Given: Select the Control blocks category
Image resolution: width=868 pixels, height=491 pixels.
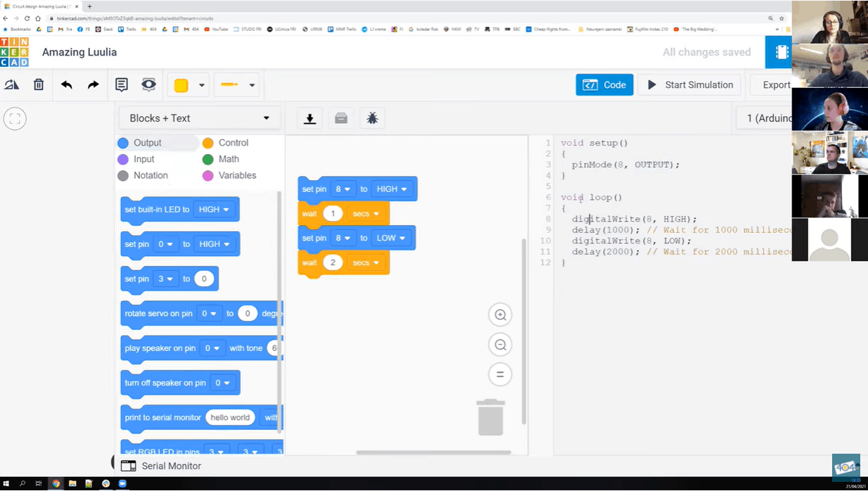Looking at the screenshot, I should [232, 143].
